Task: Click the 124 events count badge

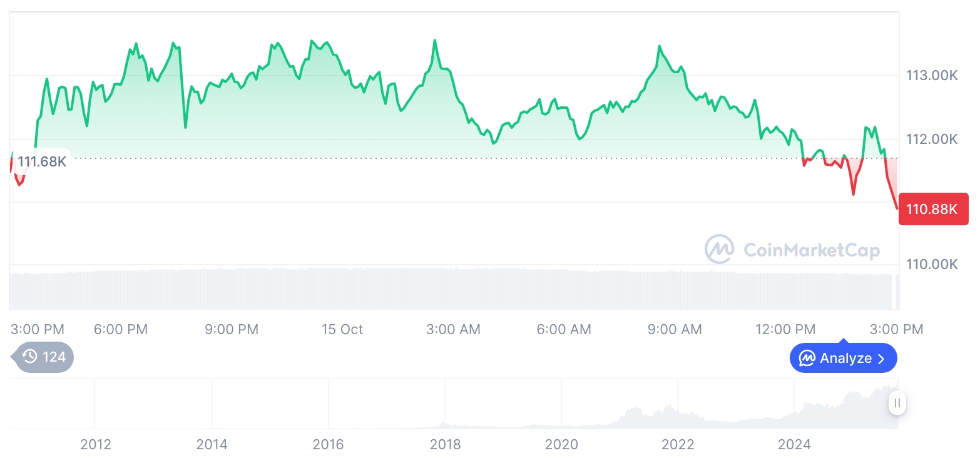Action: (x=53, y=357)
